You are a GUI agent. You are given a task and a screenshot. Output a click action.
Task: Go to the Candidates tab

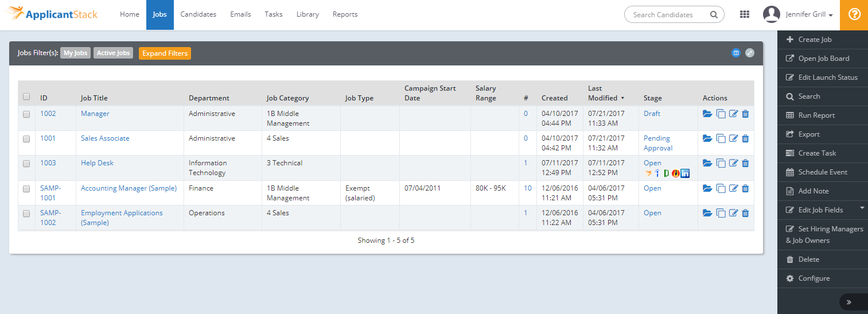198,15
